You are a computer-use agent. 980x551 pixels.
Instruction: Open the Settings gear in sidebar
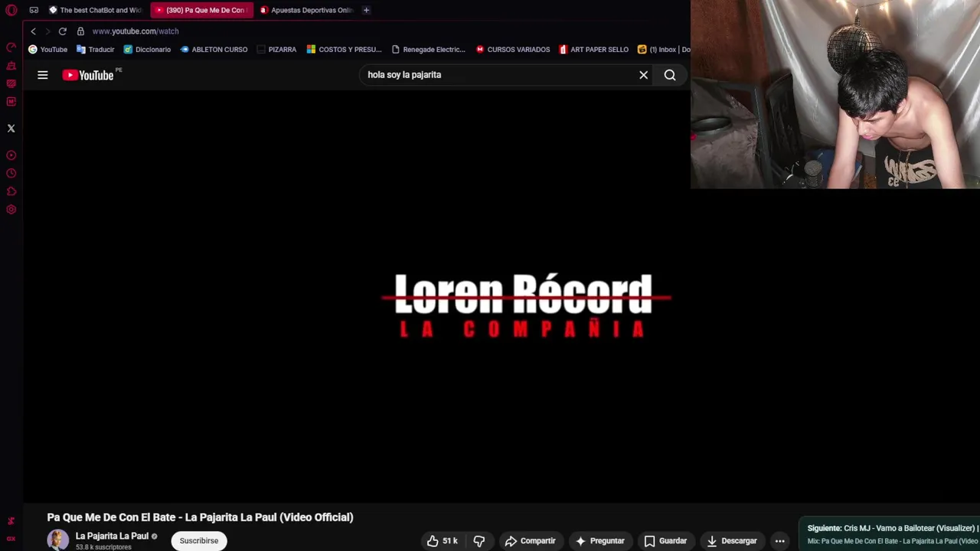(x=11, y=210)
